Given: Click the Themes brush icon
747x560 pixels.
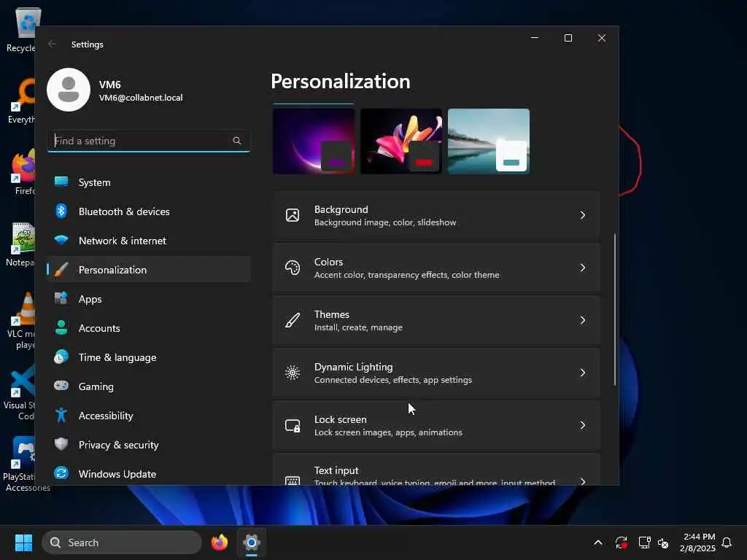Looking at the screenshot, I should click(293, 320).
